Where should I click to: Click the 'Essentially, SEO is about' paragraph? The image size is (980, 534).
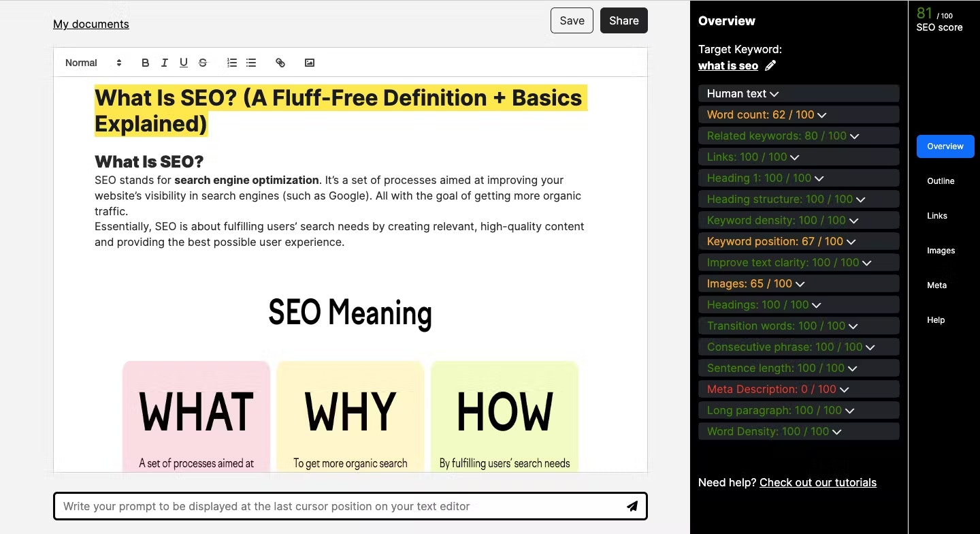340,234
